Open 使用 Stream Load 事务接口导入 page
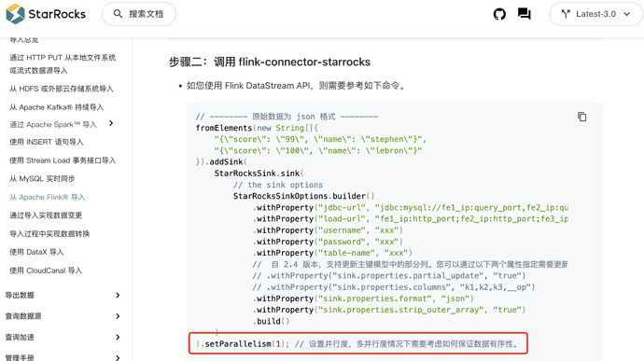Image resolution: width=644 pixels, height=361 pixels. [x=63, y=160]
